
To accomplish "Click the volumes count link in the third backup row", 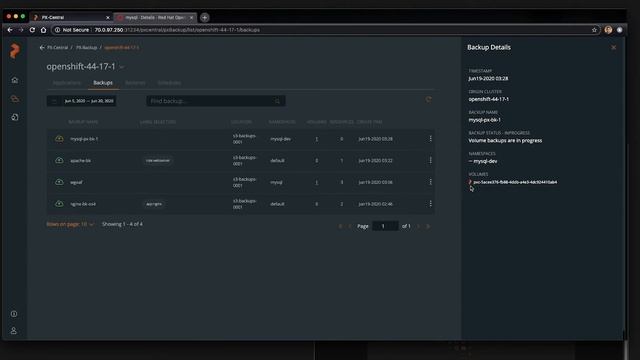I will click(x=316, y=182).
